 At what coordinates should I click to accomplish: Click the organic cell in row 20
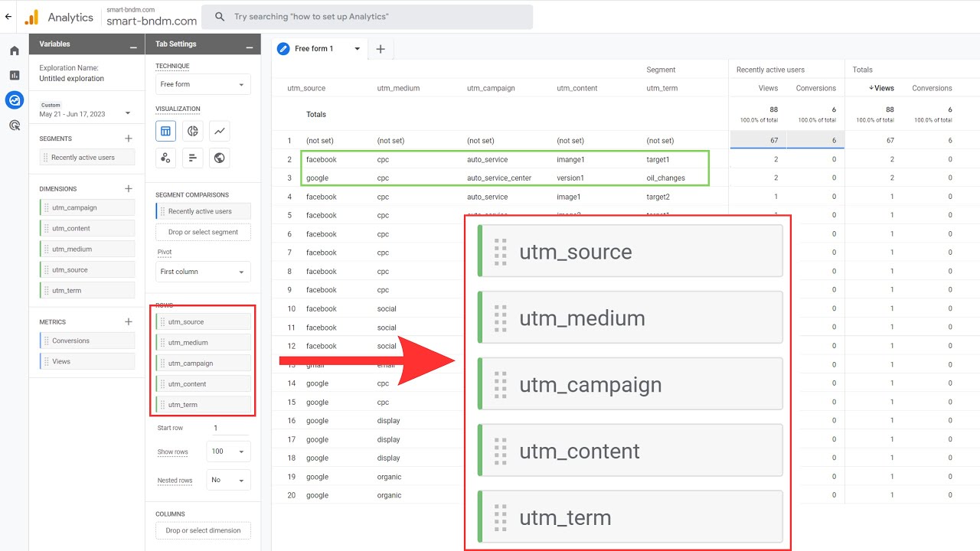point(389,495)
